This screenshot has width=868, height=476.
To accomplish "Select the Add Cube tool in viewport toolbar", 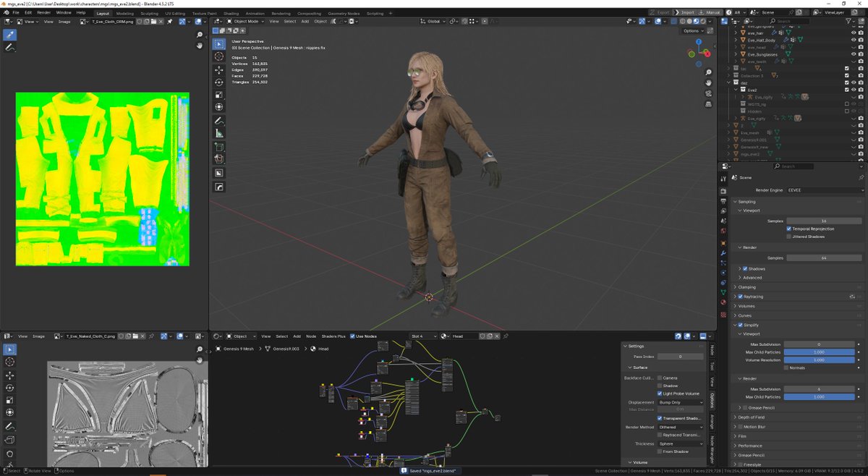I will click(x=219, y=147).
